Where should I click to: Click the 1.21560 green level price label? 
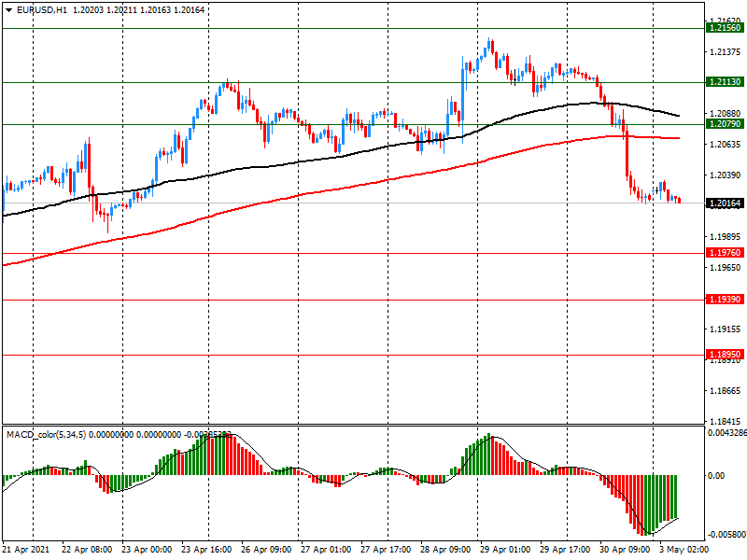pos(726,28)
